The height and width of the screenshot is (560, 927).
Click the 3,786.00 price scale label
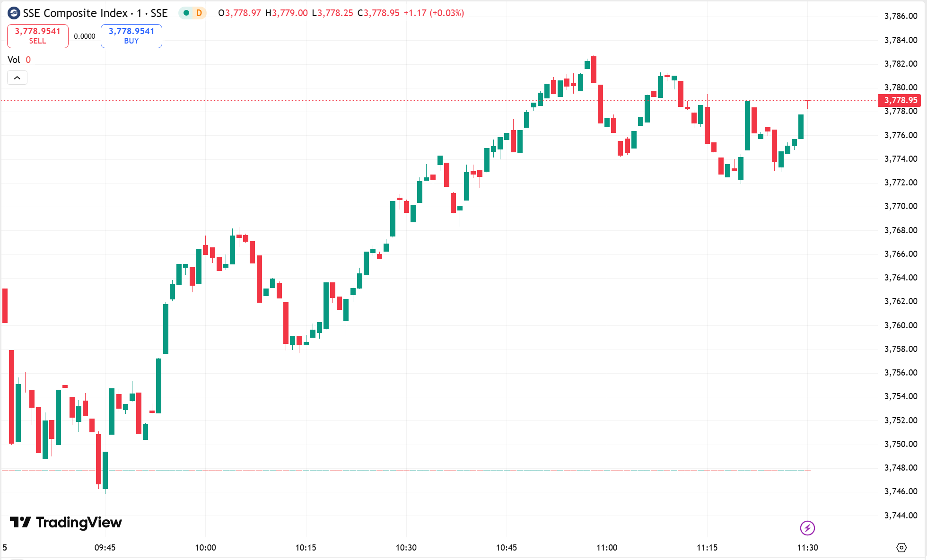[x=901, y=16]
